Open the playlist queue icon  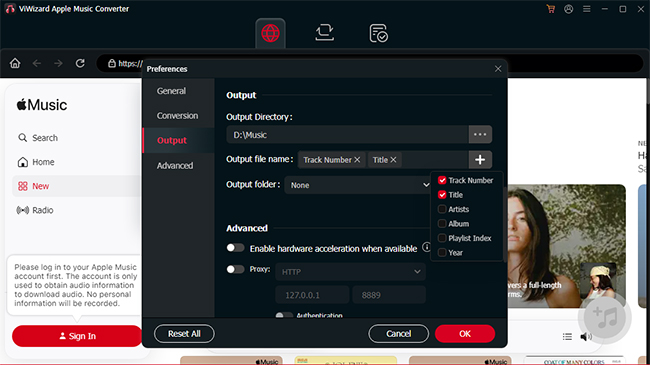567,336
